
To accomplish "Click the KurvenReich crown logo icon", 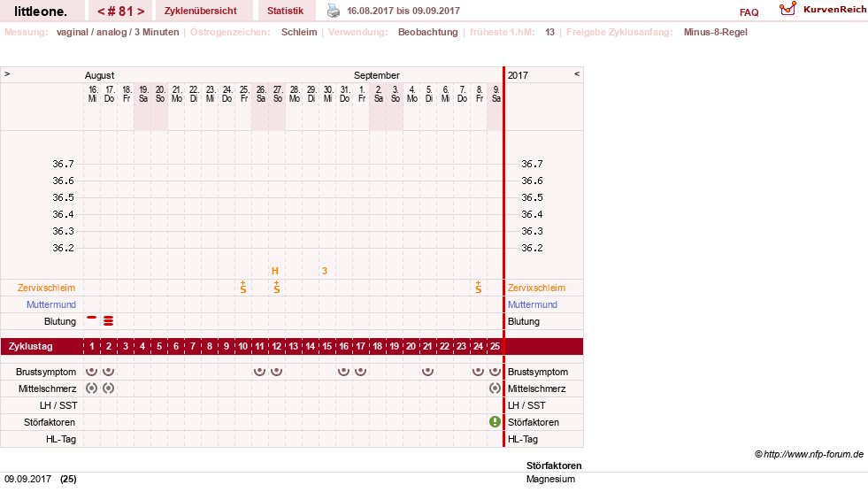I will pos(787,8).
